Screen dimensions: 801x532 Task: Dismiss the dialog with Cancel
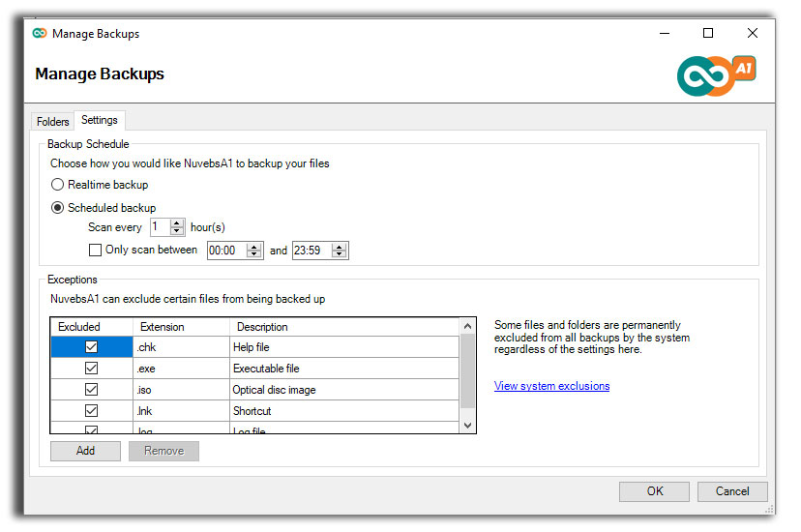coord(732,491)
